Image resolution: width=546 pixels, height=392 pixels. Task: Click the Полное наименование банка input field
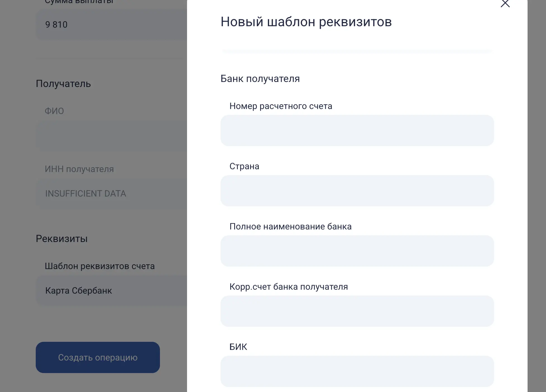click(x=357, y=251)
